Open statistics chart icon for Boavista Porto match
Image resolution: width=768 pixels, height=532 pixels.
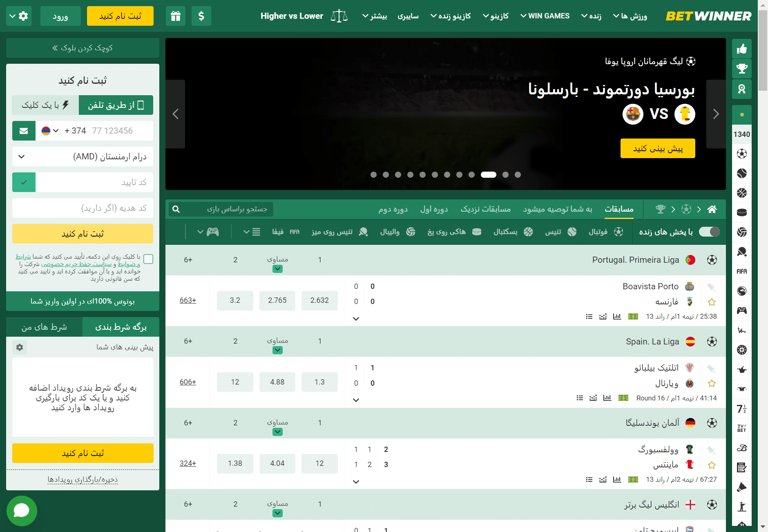pyautogui.click(x=617, y=316)
